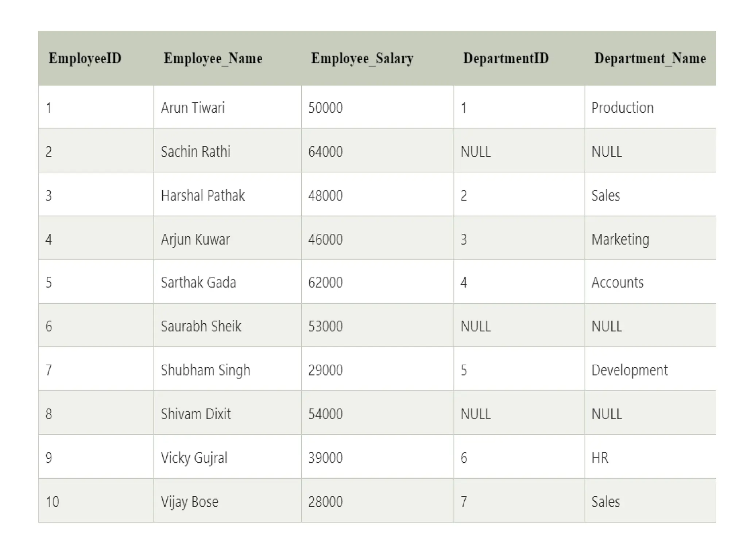This screenshot has width=747, height=560.
Task: Select the Vijay Bose name cell
Action: coord(189,502)
